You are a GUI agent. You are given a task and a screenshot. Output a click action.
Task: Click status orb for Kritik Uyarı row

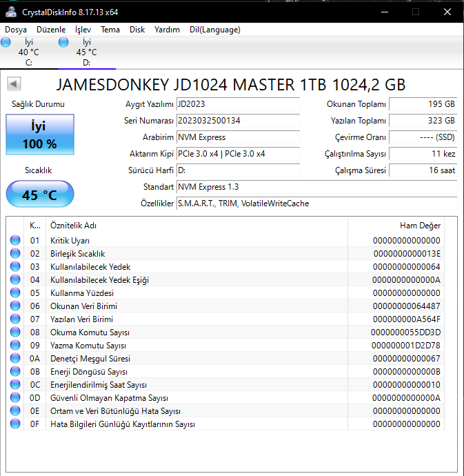(x=15, y=241)
